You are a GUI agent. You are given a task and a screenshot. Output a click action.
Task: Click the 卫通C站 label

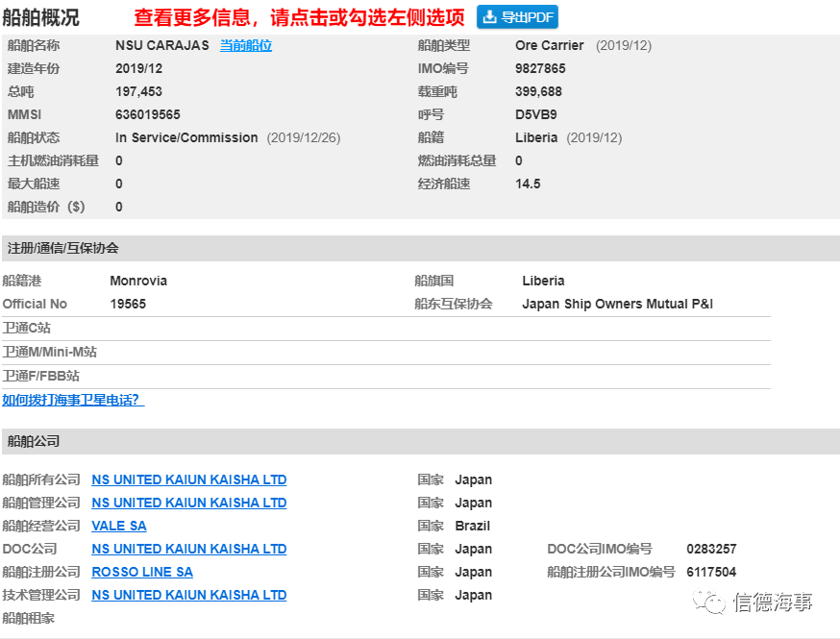click(x=26, y=328)
